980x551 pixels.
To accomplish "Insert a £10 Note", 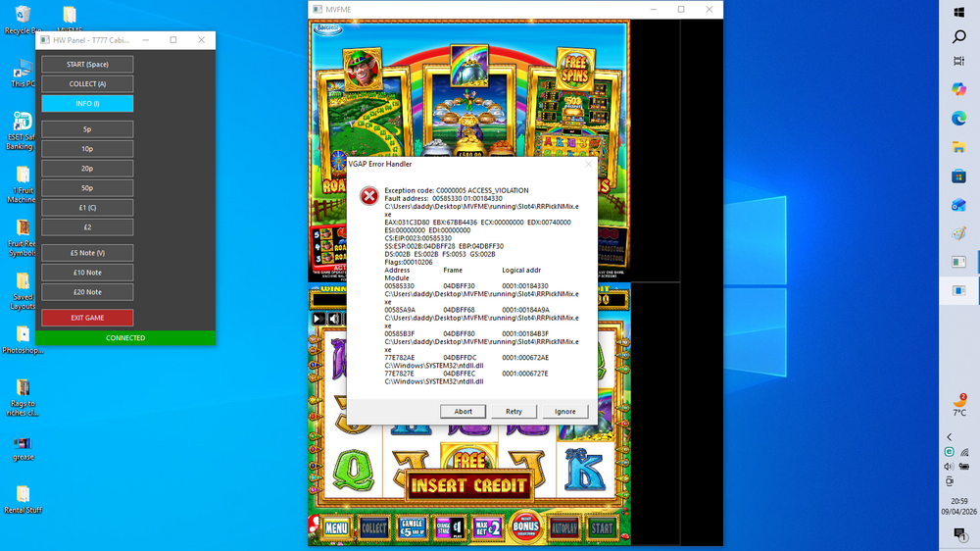I will (87, 272).
